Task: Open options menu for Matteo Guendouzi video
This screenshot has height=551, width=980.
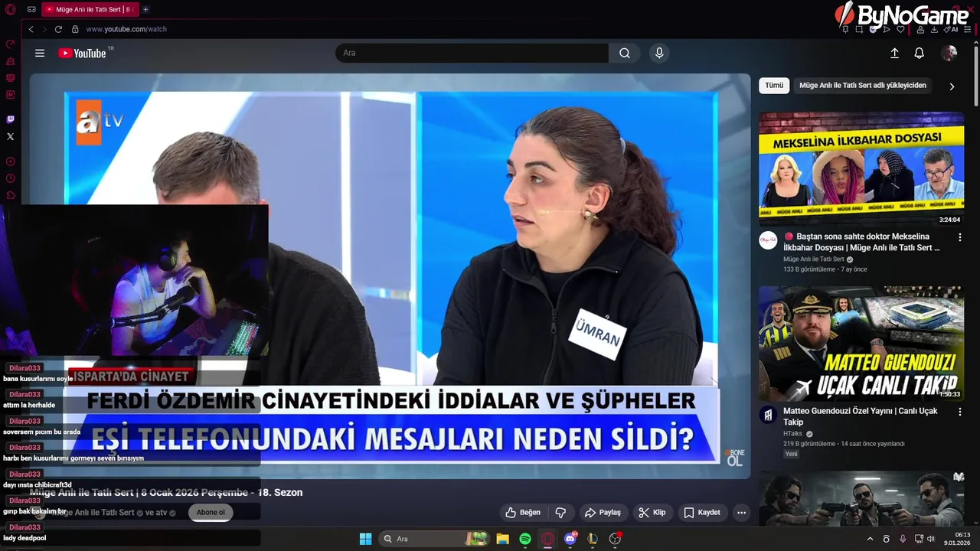Action: point(959,412)
